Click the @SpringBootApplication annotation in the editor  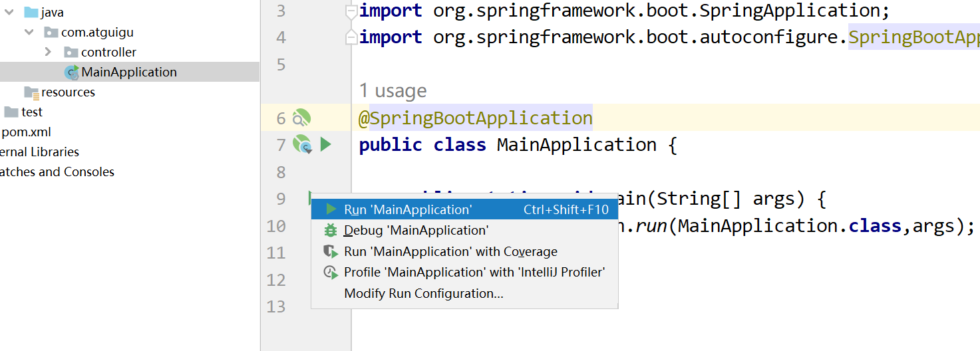(x=475, y=118)
